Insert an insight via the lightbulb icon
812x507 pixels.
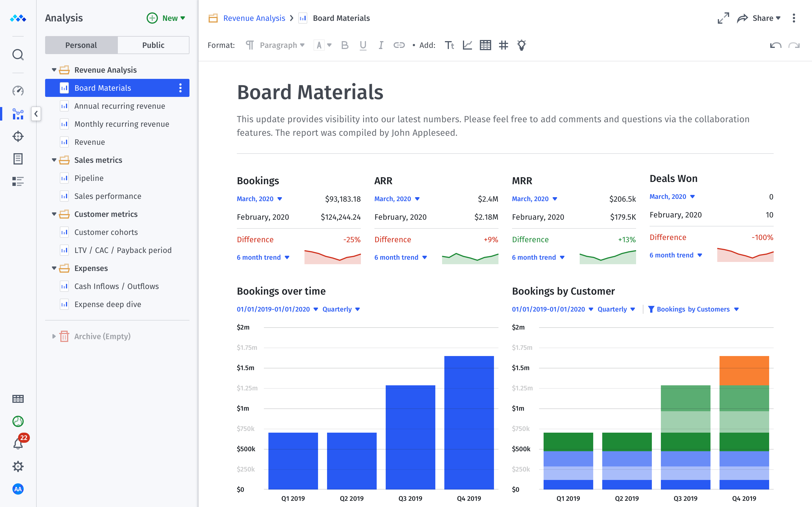pos(521,45)
